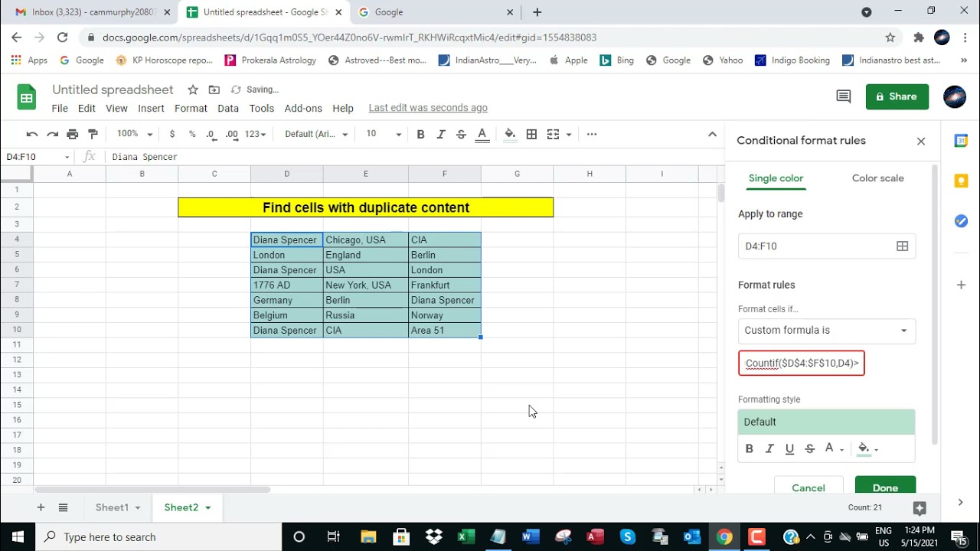Viewport: 980px width, 551px height.
Task: Toggle strikethrough in formatting style
Action: [809, 449]
